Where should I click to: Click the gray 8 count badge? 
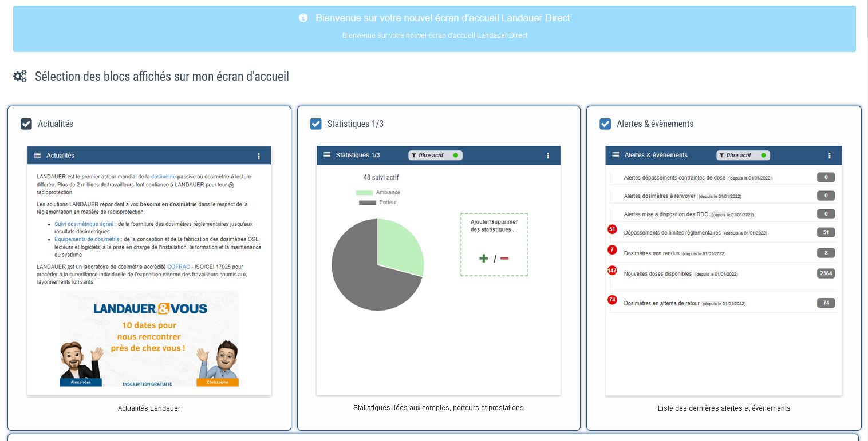pos(826,253)
